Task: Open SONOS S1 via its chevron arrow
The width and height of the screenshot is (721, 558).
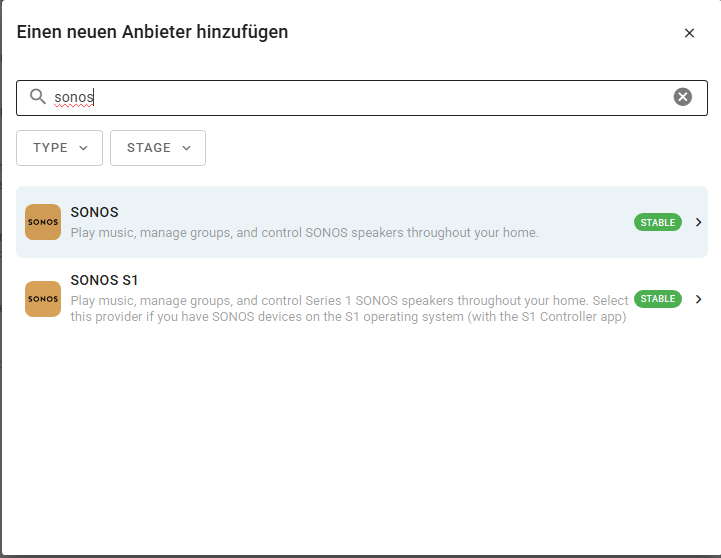Action: tap(698, 299)
